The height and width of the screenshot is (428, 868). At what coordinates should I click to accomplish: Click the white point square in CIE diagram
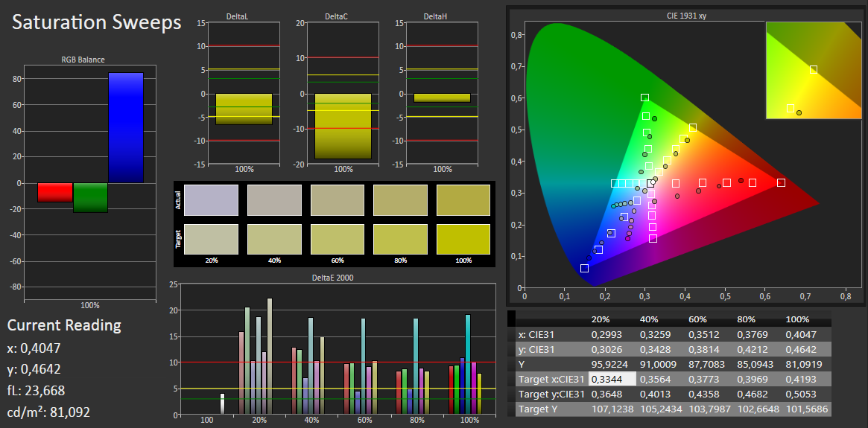pyautogui.click(x=650, y=183)
